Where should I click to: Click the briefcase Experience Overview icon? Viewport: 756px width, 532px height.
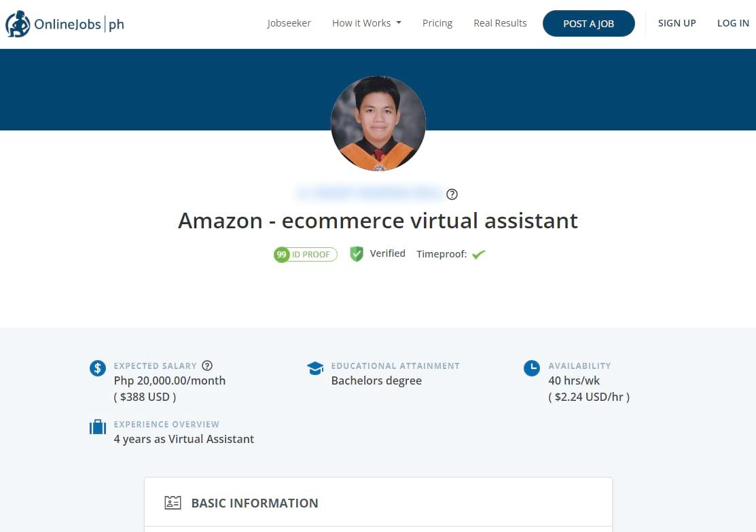(97, 426)
